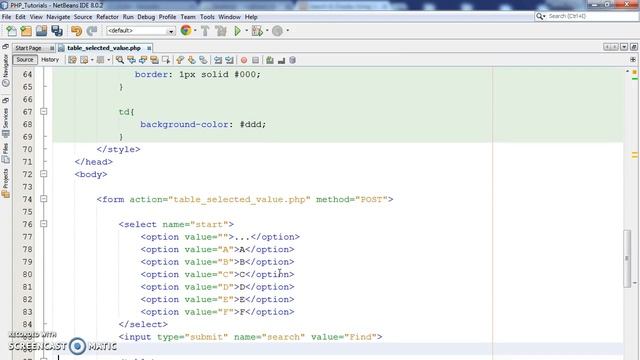Stop macro recording icon
640x360 pixels.
pos(256,60)
